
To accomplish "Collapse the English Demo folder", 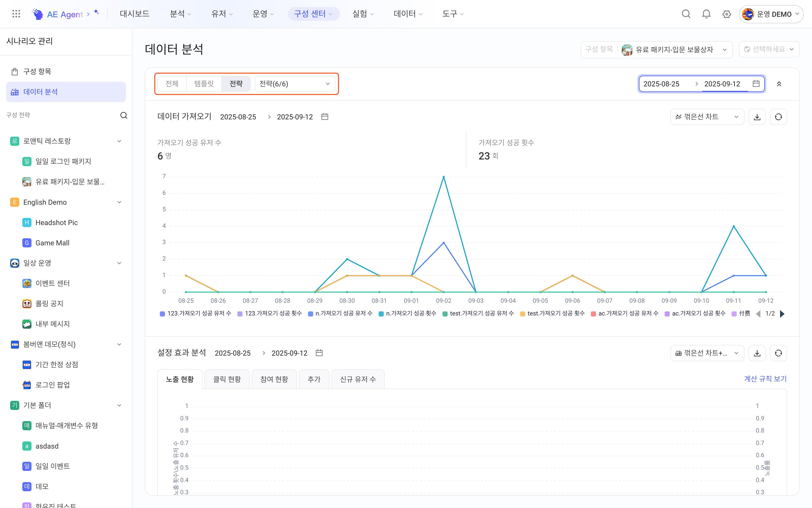I will (119, 202).
